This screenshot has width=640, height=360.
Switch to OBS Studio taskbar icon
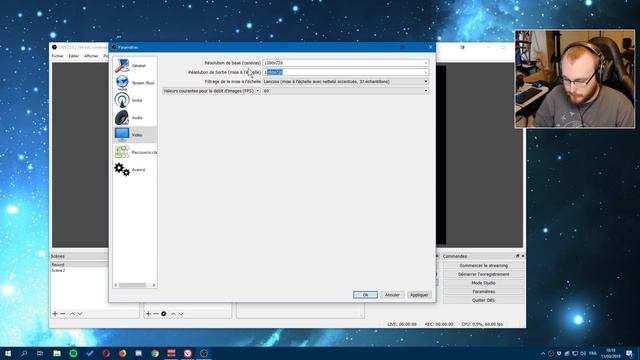pyautogui.click(x=204, y=353)
